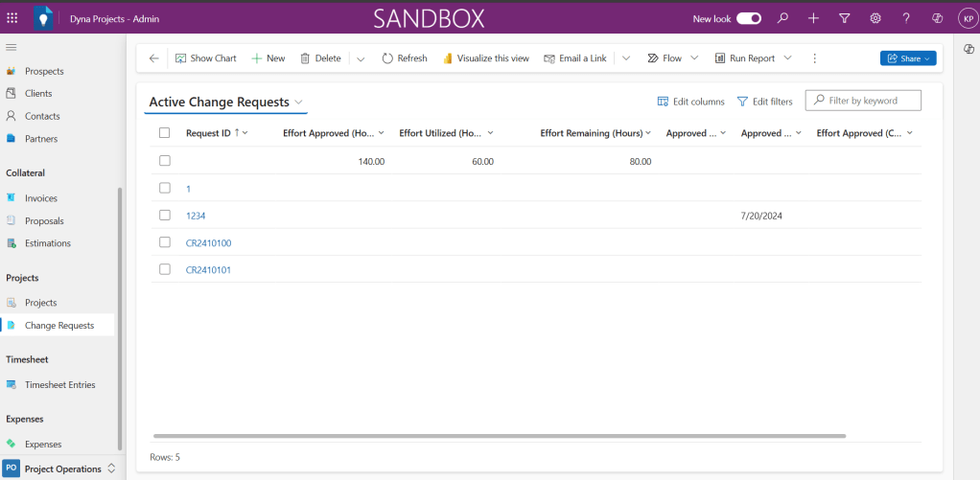Expand the Run Report dropdown arrow
980x480 pixels.
[787, 58]
